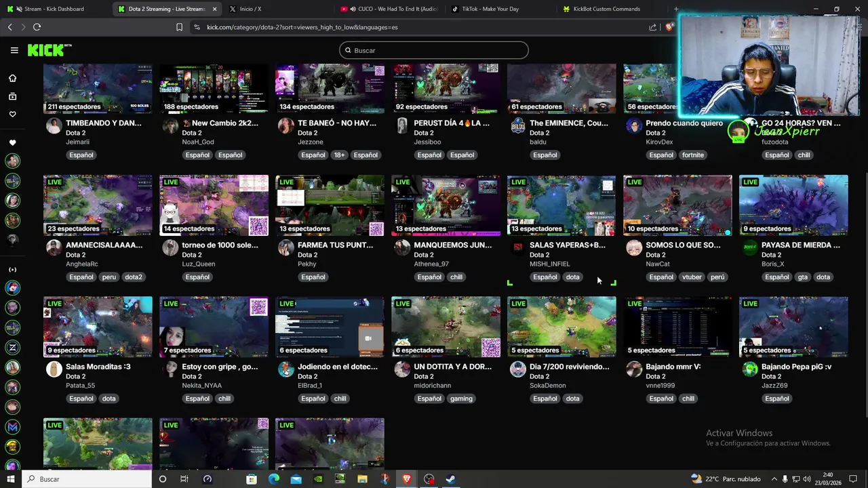868x488 pixels.
Task: Click the recommended live channels icon
Action: coord(12,270)
